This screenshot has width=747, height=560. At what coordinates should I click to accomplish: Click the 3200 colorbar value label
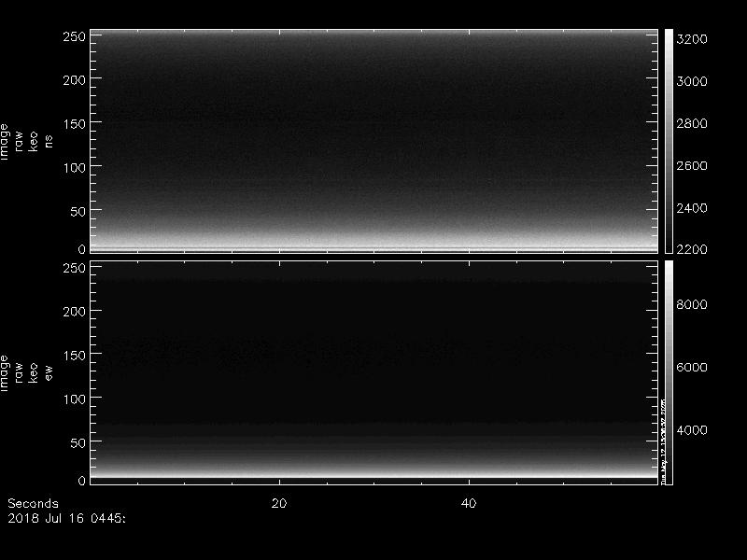pyautogui.click(x=692, y=39)
